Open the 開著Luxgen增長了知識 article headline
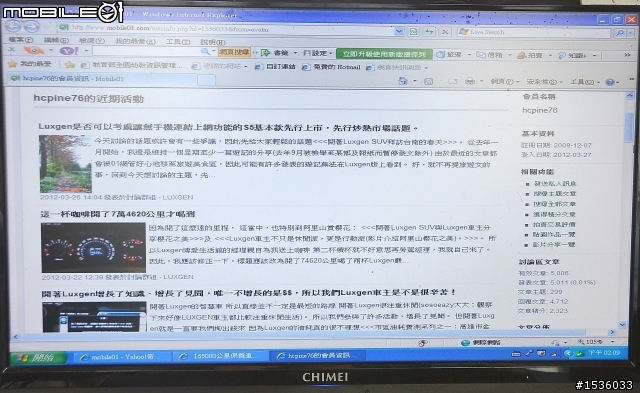 [248, 293]
